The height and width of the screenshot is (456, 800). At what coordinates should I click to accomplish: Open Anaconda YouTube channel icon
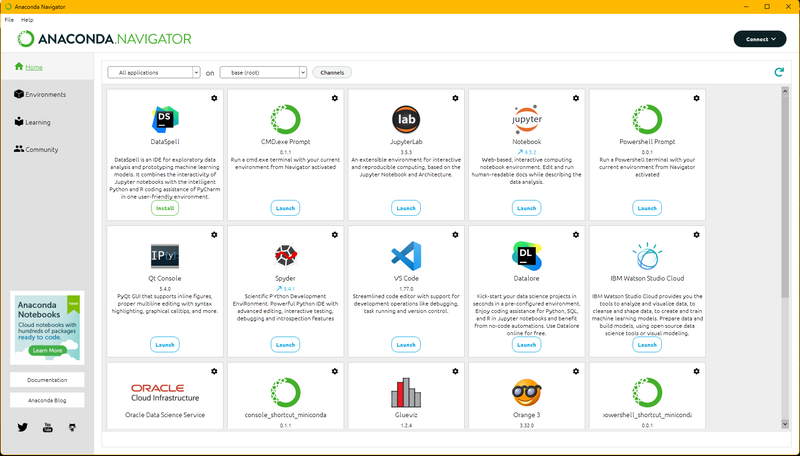pos(47,427)
